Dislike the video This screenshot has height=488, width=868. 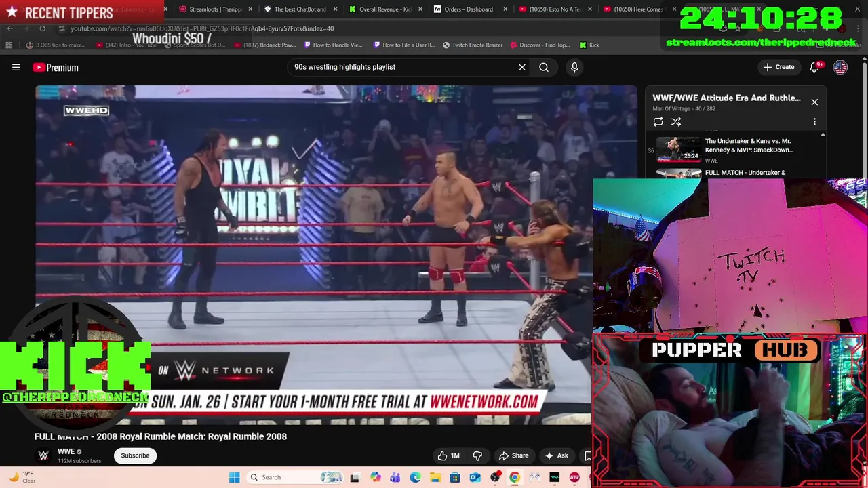click(477, 455)
